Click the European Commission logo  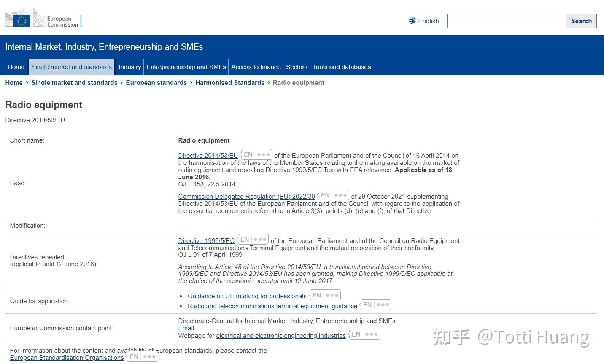pos(43,17)
